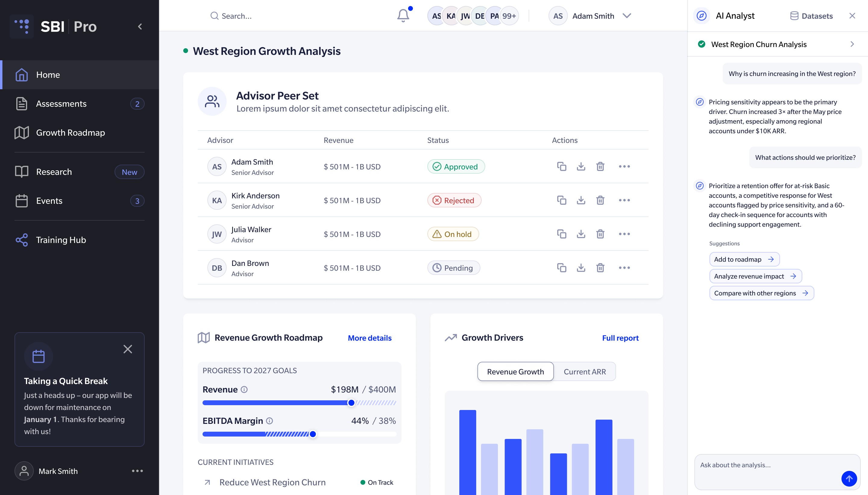Delete Kirk Anderson's row
The image size is (868, 495).
coord(600,200)
